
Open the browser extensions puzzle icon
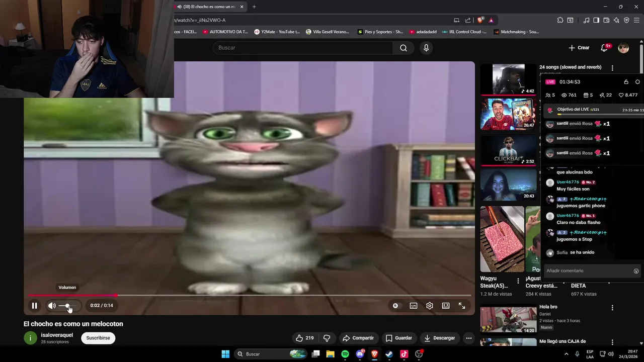tap(560, 20)
